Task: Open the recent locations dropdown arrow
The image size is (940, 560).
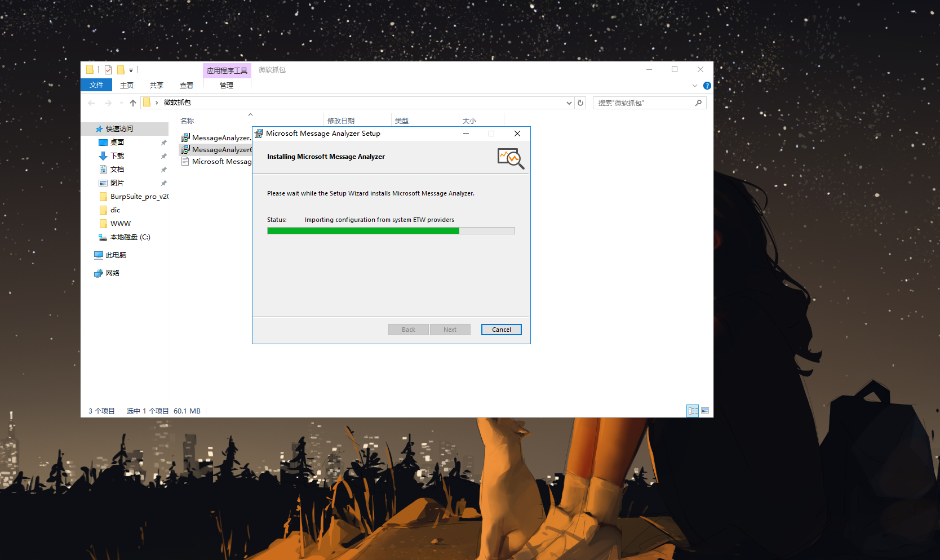Action: tap(121, 103)
